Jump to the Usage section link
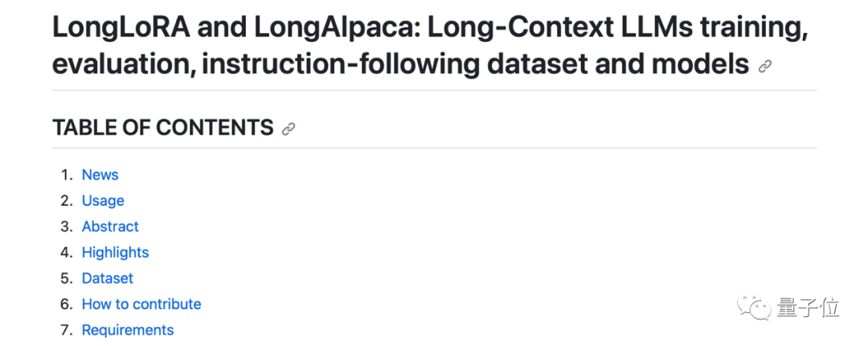 (x=103, y=200)
